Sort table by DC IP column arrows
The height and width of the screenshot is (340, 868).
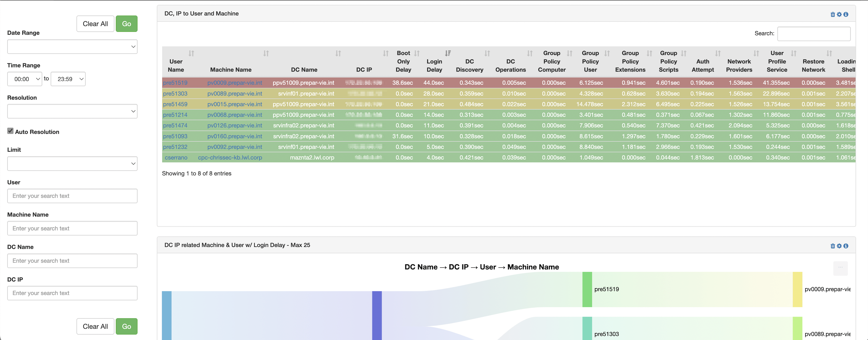tap(386, 53)
